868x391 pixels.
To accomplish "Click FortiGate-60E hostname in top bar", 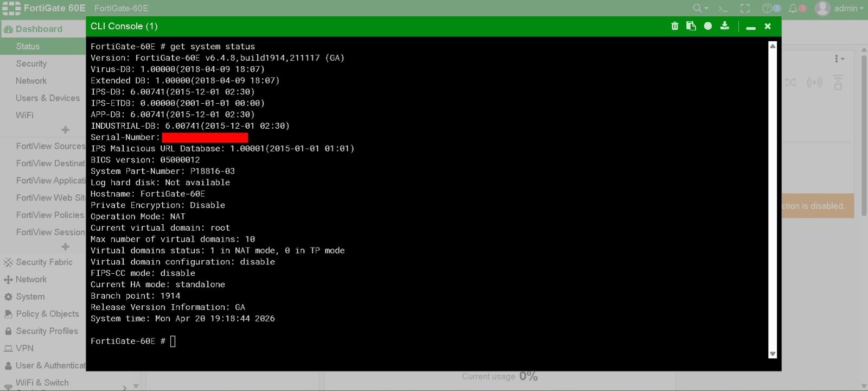I will tap(121, 8).
